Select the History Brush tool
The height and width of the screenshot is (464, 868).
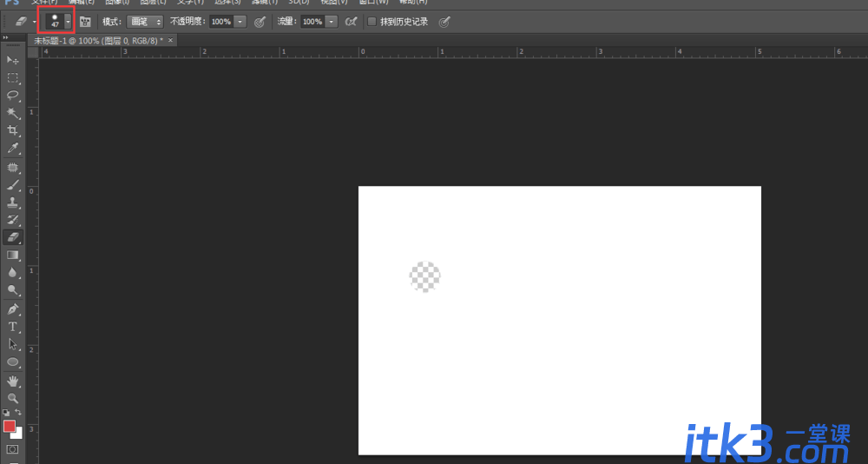pyautogui.click(x=13, y=220)
